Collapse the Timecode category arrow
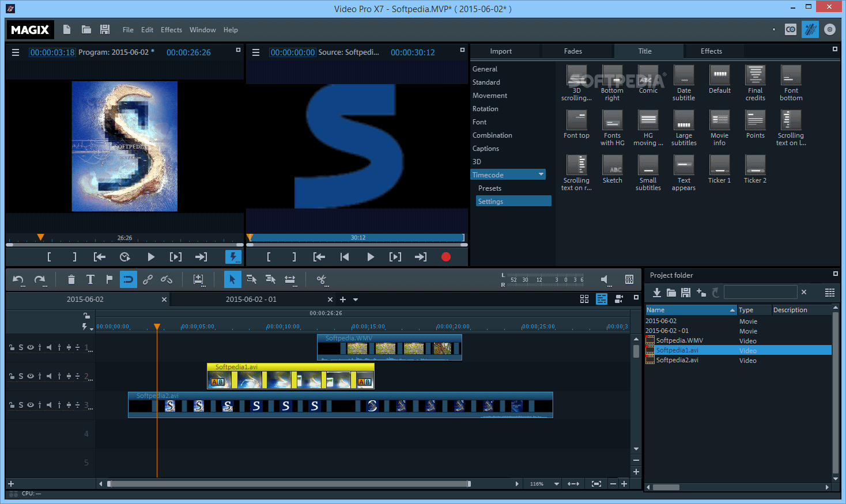 click(x=541, y=175)
